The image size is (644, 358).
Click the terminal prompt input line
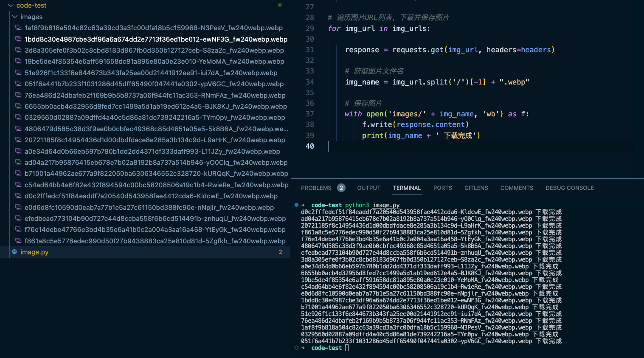tap(347, 348)
